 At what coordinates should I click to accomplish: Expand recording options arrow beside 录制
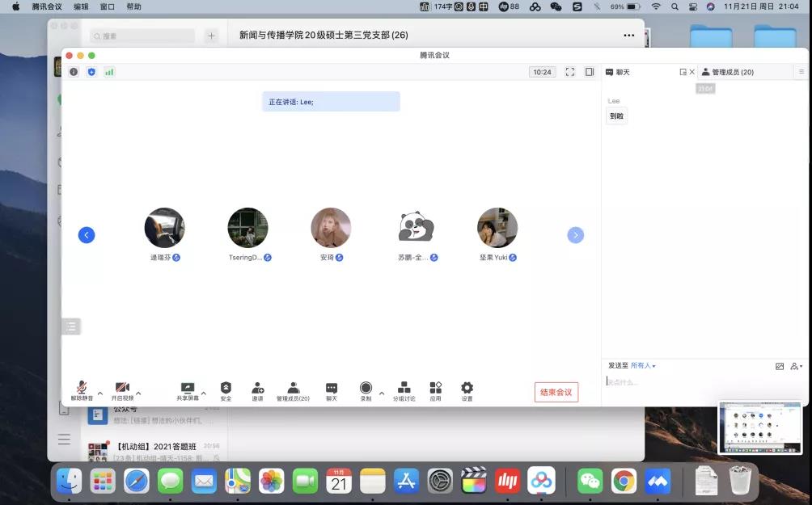point(382,393)
